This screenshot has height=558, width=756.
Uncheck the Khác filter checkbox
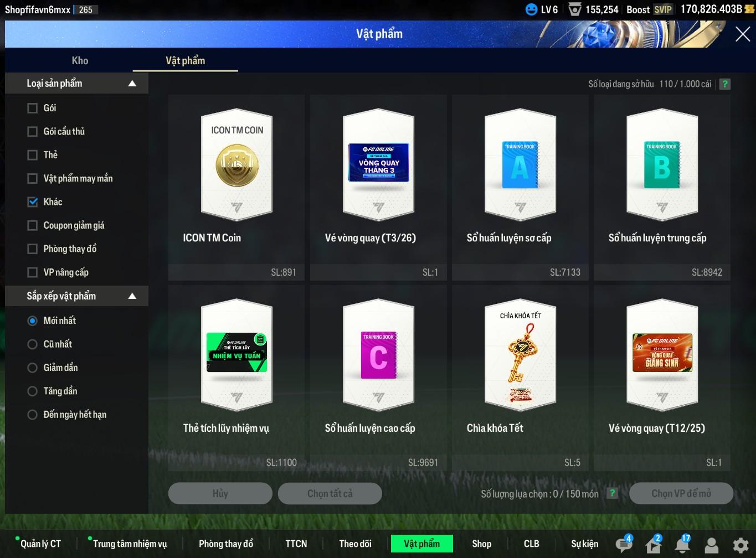point(33,202)
